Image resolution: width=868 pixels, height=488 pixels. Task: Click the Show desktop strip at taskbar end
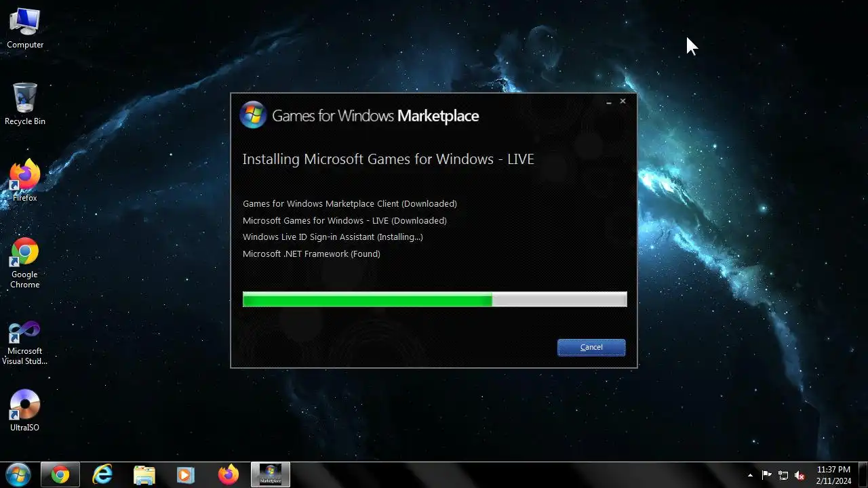click(x=863, y=474)
